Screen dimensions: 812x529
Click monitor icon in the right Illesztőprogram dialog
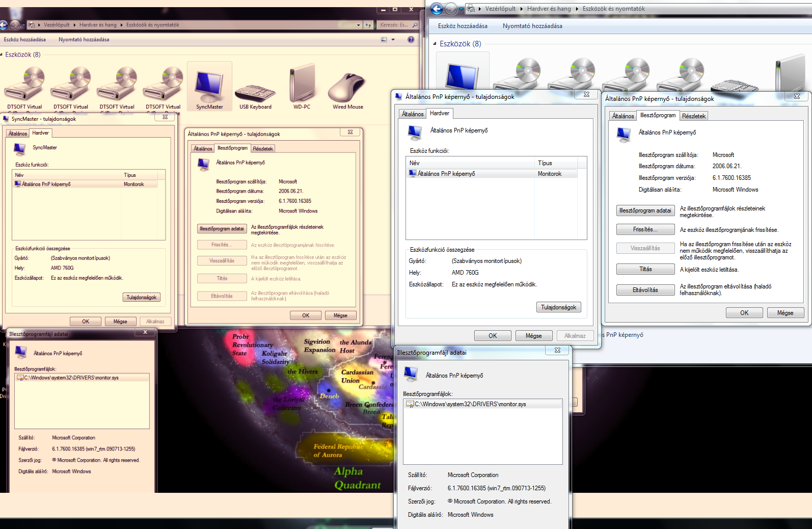624,134
